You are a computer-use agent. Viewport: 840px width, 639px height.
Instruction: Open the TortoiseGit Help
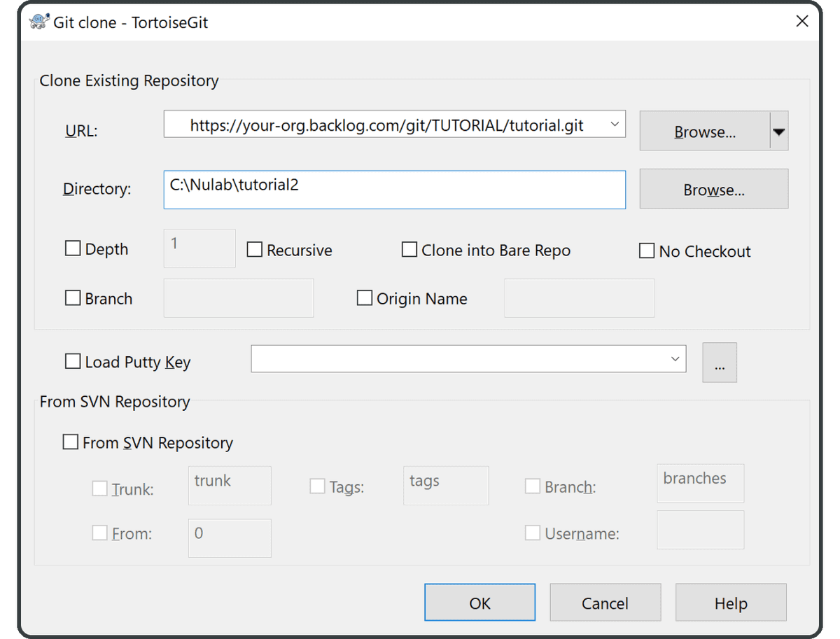pos(730,602)
